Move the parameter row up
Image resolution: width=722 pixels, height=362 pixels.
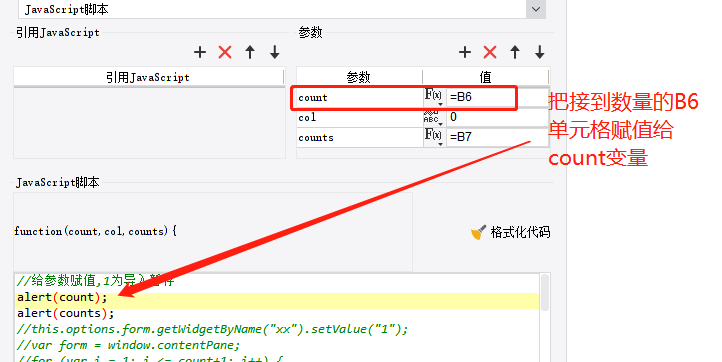click(515, 52)
